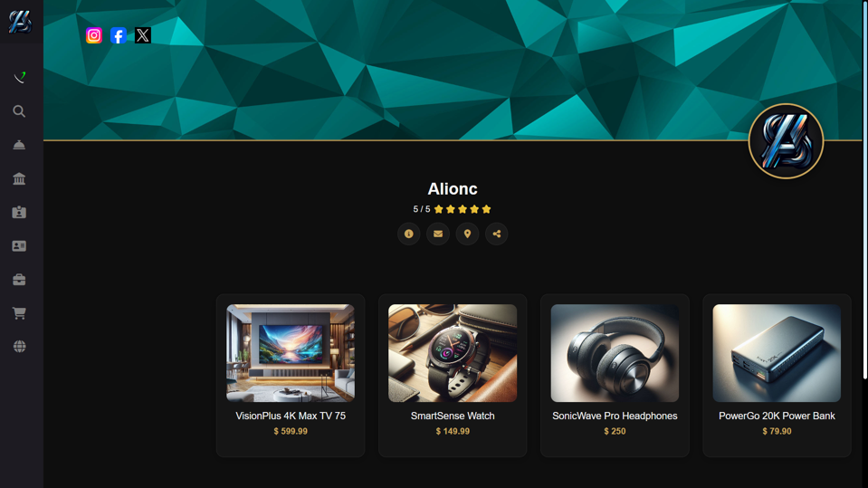868x488 pixels.
Task: Click the location pin button
Action: 467,234
